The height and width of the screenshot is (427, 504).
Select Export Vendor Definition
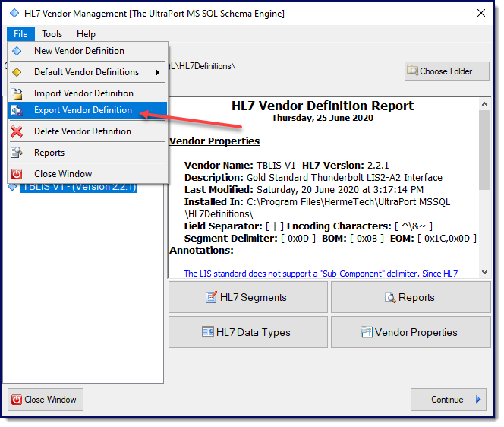pos(87,110)
